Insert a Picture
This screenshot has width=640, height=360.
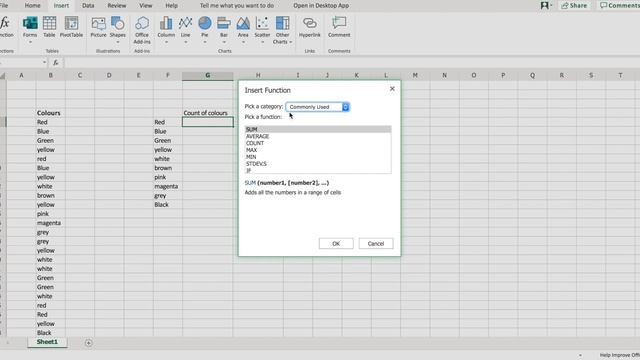click(x=98, y=27)
